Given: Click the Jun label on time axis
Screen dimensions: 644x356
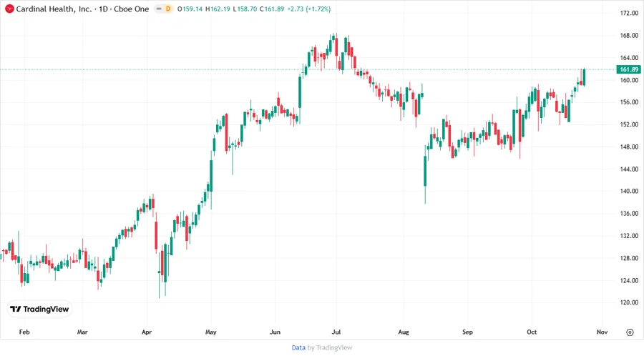Looking at the screenshot, I should (275, 332).
